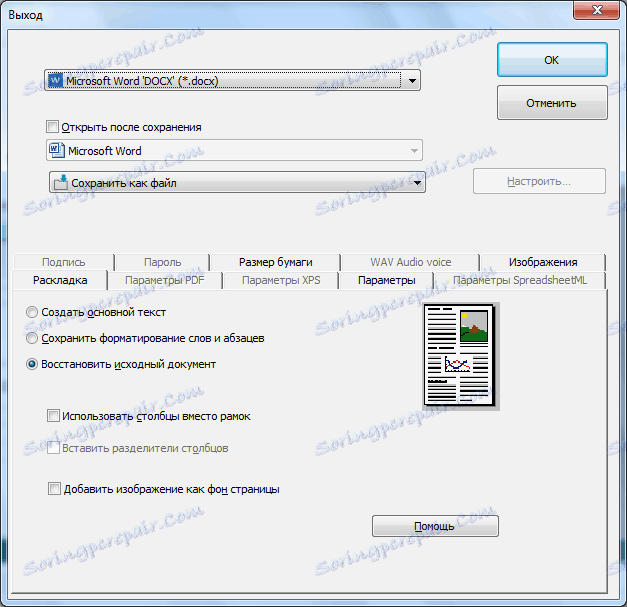
Task: Toggle Вставить разделители столбцов checkbox
Action: [x=53, y=447]
